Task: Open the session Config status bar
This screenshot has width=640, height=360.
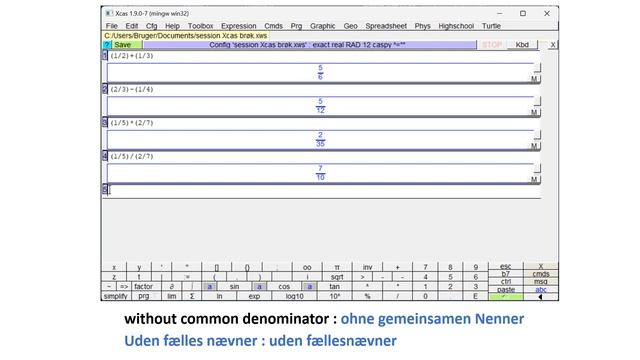Action: click(x=309, y=45)
